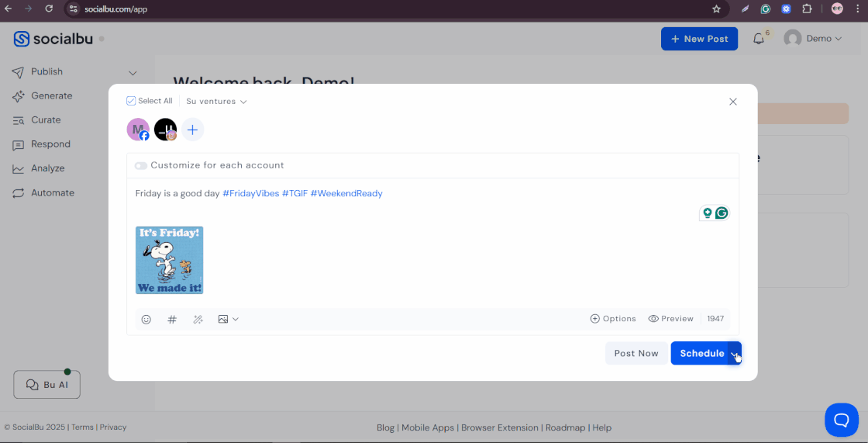Open the Schedule button dropdown arrow

pos(734,354)
